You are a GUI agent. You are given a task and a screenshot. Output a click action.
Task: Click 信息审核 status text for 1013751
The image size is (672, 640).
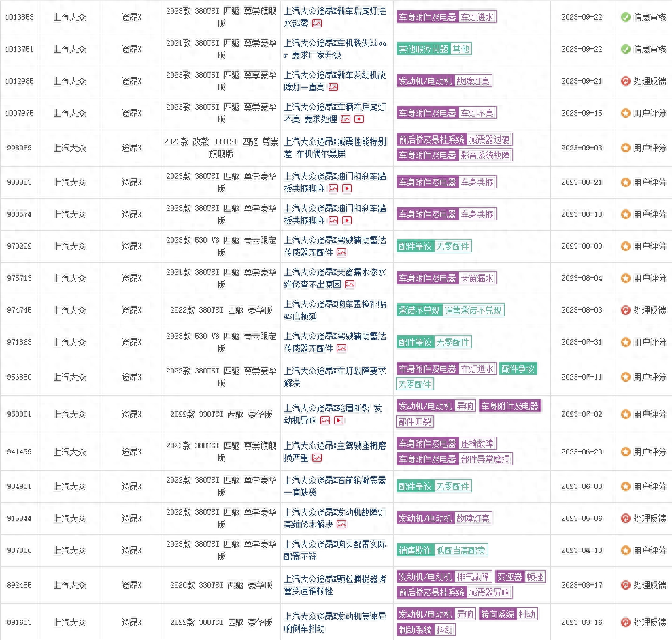(x=650, y=49)
